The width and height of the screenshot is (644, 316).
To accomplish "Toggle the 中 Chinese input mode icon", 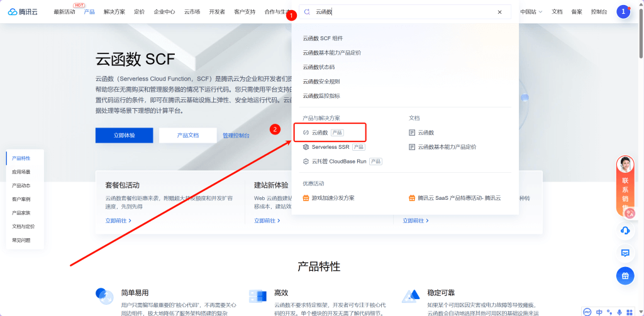I will pyautogui.click(x=599, y=312).
